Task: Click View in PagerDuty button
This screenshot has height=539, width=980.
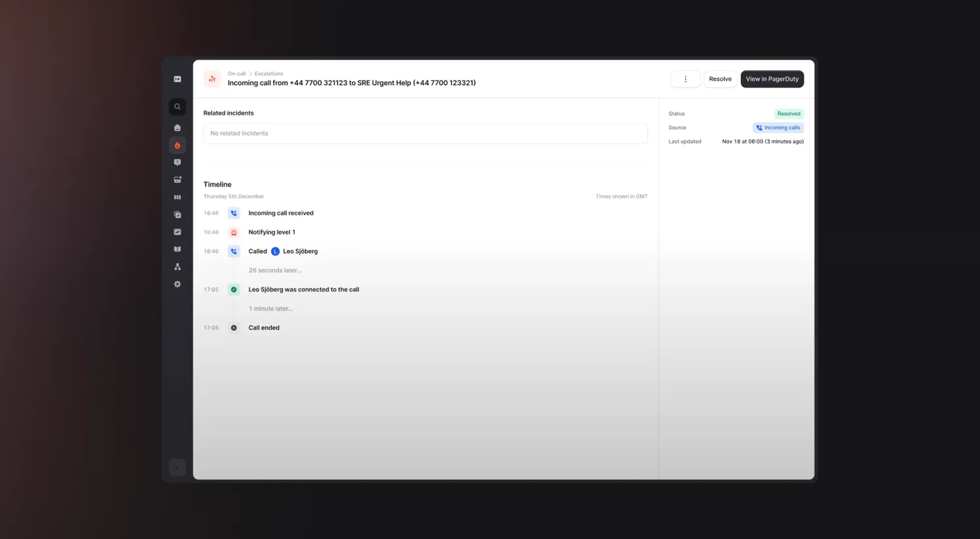Action: [772, 79]
